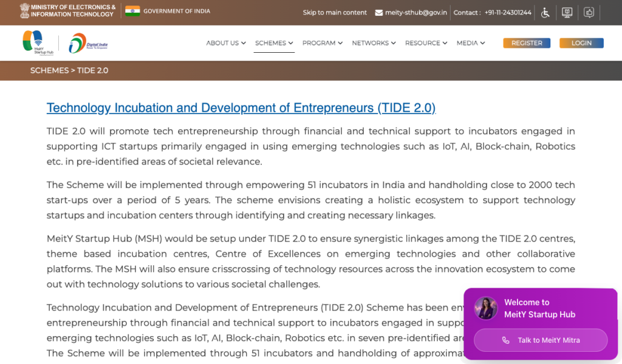This screenshot has height=364, width=622.
Task: Expand the About Us dropdown menu
Action: pyautogui.click(x=225, y=43)
